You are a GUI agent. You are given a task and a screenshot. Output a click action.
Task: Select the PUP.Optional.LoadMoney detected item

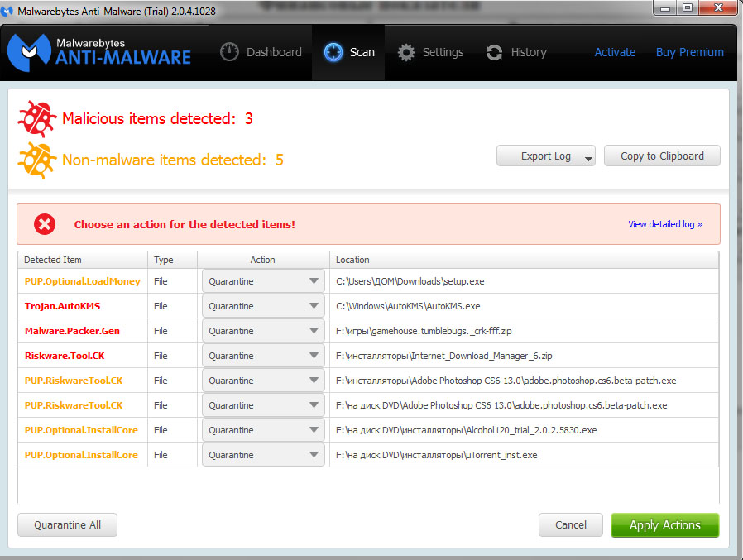click(x=83, y=281)
